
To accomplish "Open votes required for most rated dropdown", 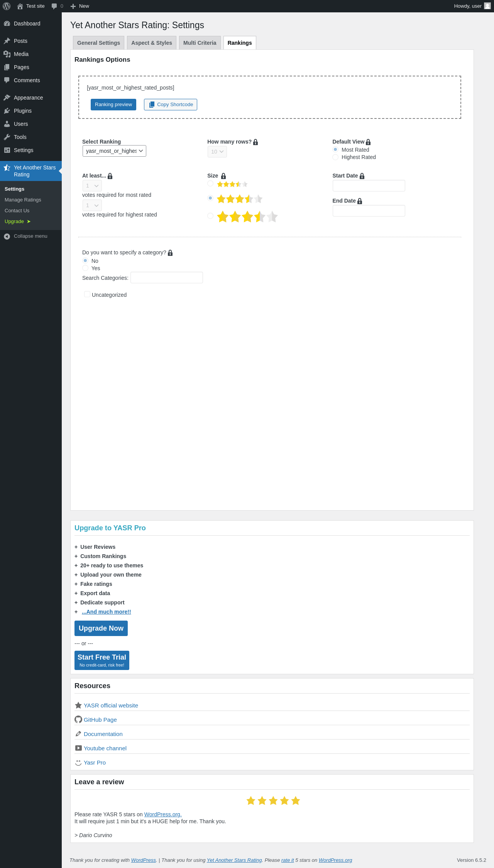I will (92, 186).
